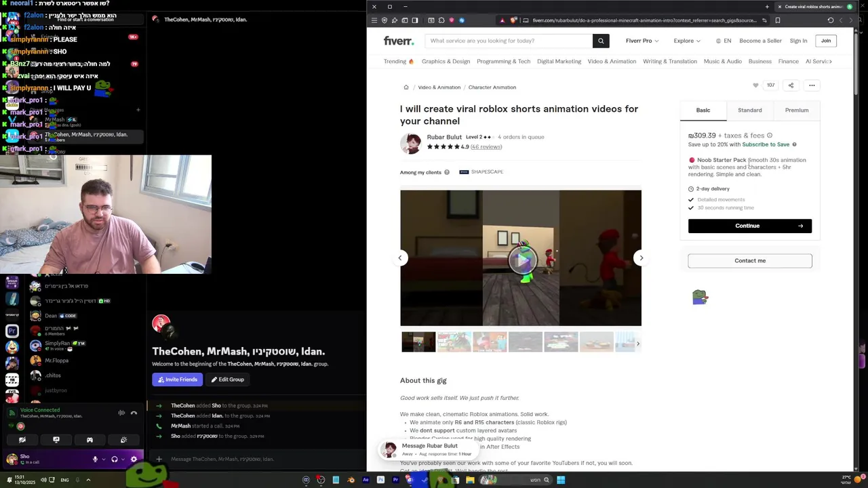Open the browser hamburger menu icon
This screenshot has width=868, height=488.
374,20
